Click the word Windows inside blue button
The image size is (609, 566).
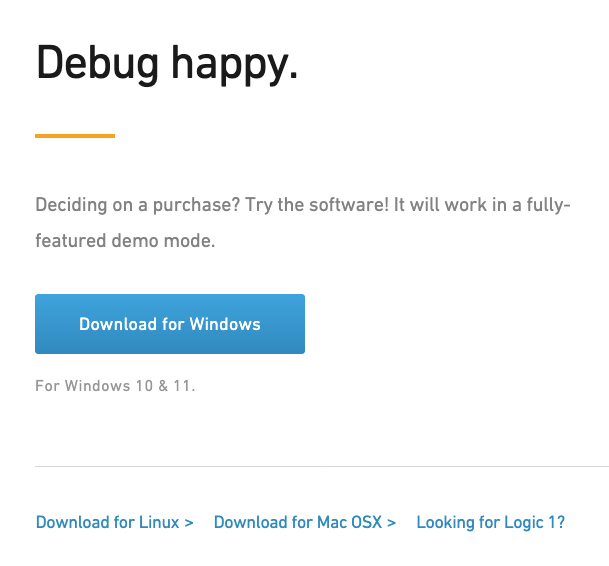click(225, 324)
